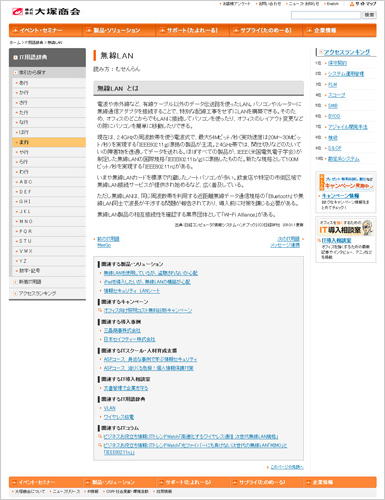Select P Q R in sidebar index
Viewport: 385px width, 500px height.
pos(49,231)
